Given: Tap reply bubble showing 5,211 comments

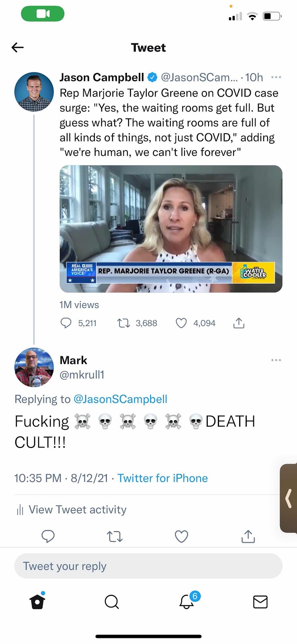Looking at the screenshot, I should click(x=66, y=323).
